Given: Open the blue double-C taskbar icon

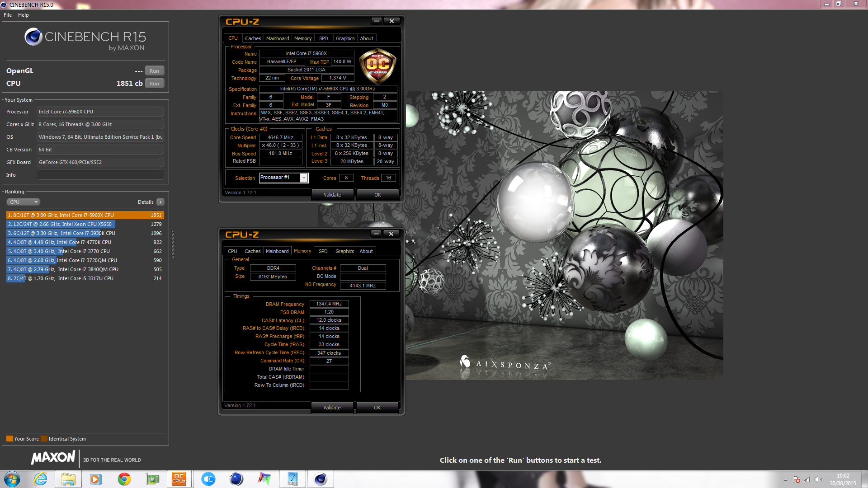Looking at the screenshot, I should coord(208,479).
